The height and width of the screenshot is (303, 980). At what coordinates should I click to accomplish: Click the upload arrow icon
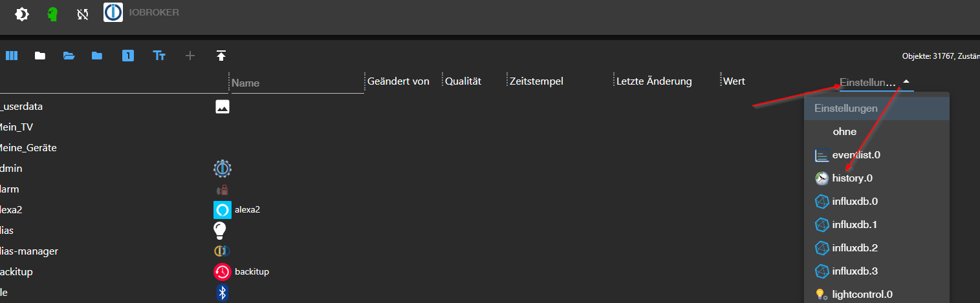point(221,56)
